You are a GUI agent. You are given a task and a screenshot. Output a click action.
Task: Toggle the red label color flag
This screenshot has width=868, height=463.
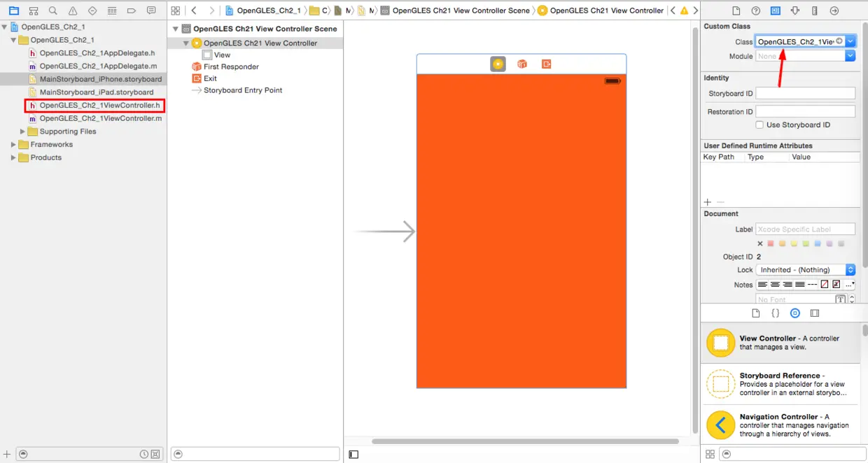click(x=771, y=243)
